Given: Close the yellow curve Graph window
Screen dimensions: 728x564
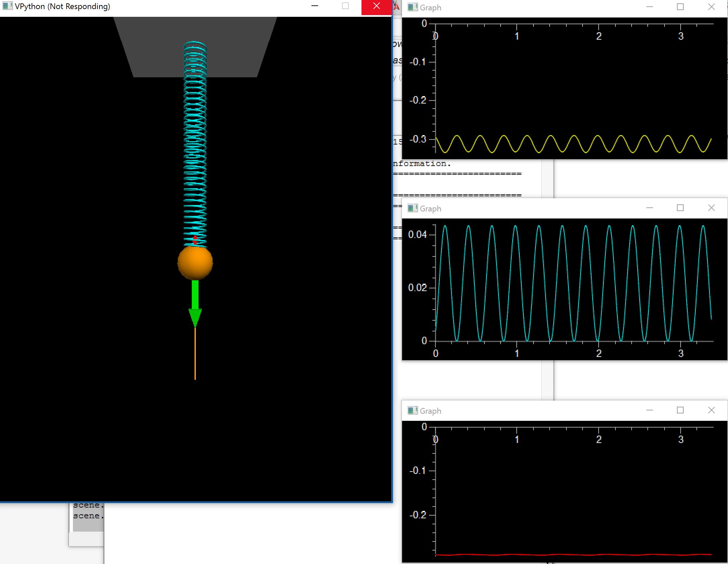Looking at the screenshot, I should (711, 7).
